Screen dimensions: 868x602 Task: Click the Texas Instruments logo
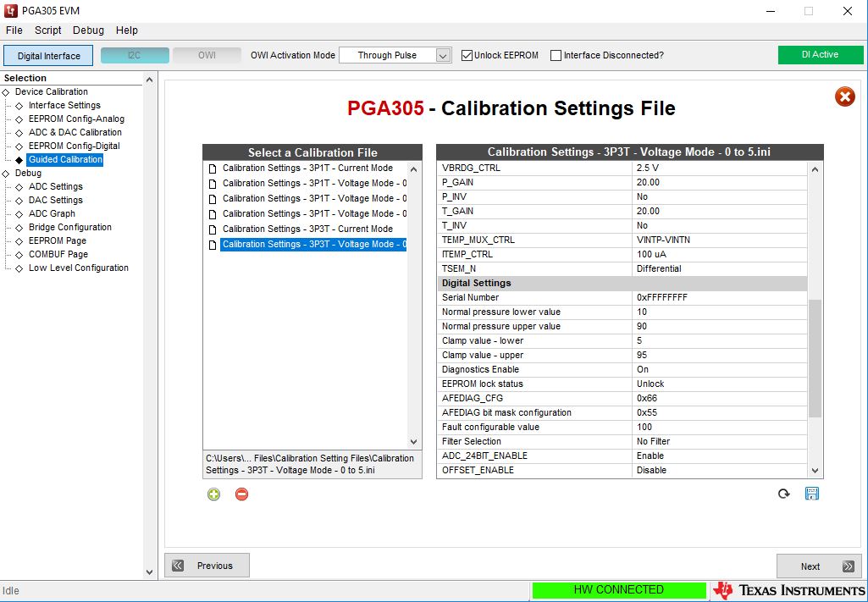point(790,590)
